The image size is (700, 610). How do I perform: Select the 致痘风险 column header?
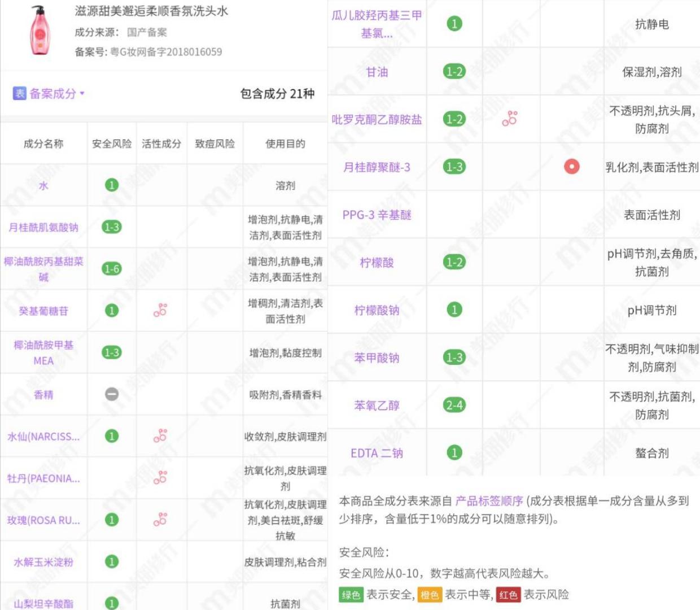click(x=215, y=143)
